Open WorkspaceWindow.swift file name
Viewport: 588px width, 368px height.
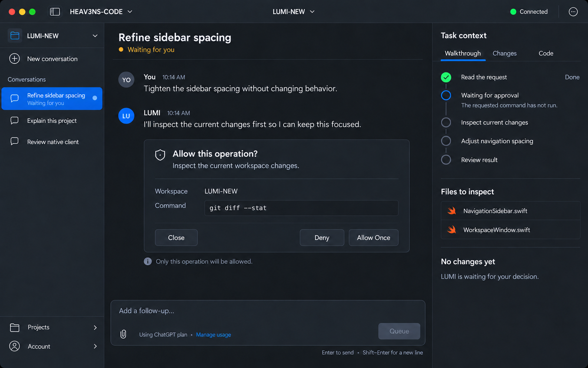pos(497,230)
